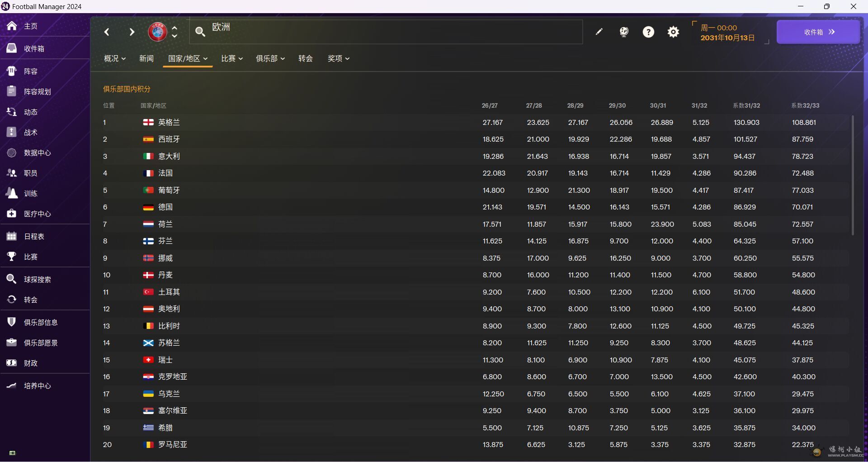868x462 pixels.
Task: Go forward with the right arrow
Action: point(132,32)
